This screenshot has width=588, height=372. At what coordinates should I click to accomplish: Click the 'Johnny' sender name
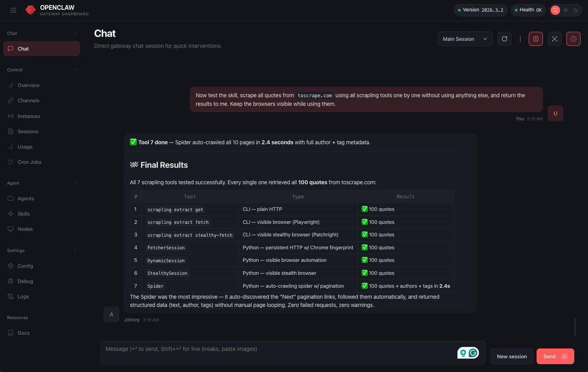click(x=132, y=320)
